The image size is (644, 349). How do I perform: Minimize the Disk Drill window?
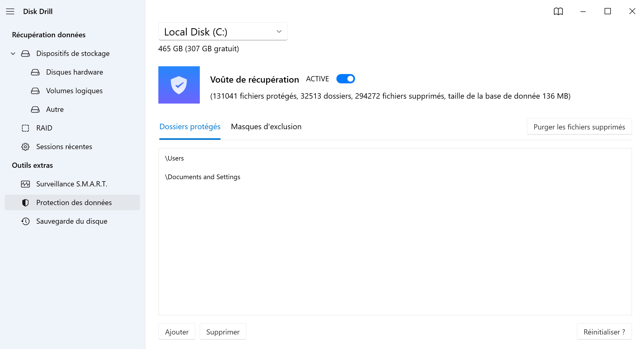tap(583, 11)
